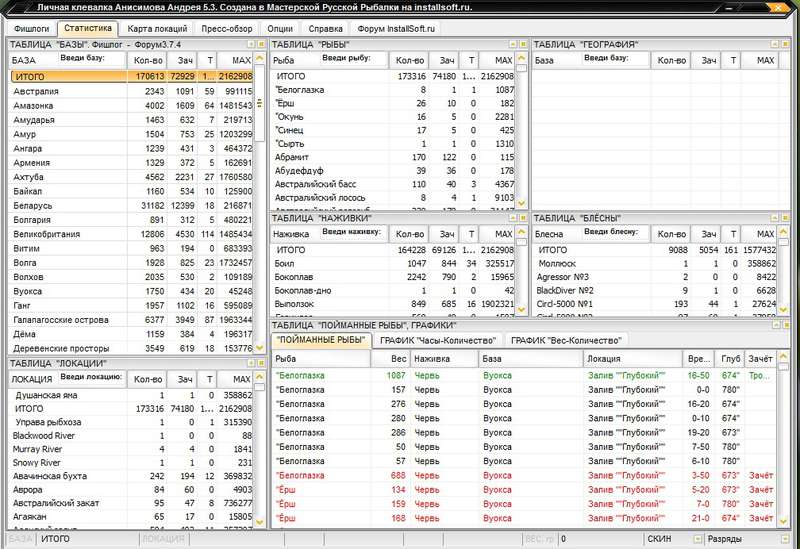Switch to the Фишлоги tab
Image resolution: width=800 pixels, height=549 pixels.
click(32, 29)
